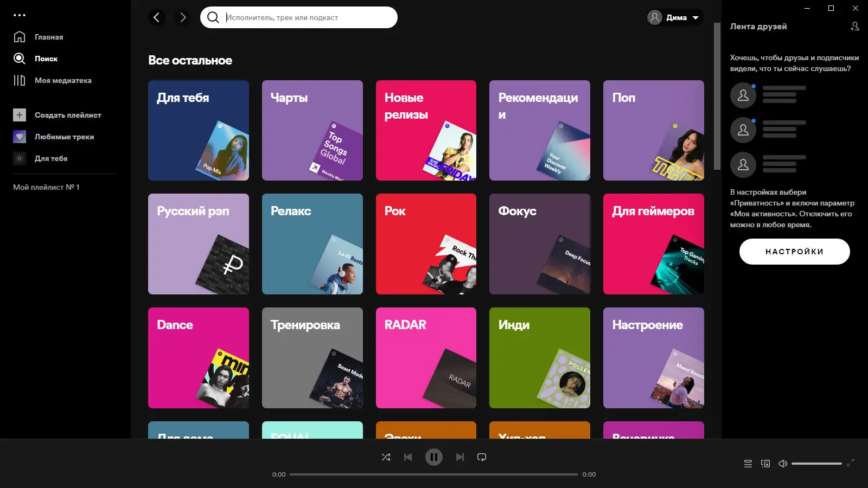Image resolution: width=868 pixels, height=488 pixels.
Task: Open Любимые треки
Action: pyautogui.click(x=65, y=137)
